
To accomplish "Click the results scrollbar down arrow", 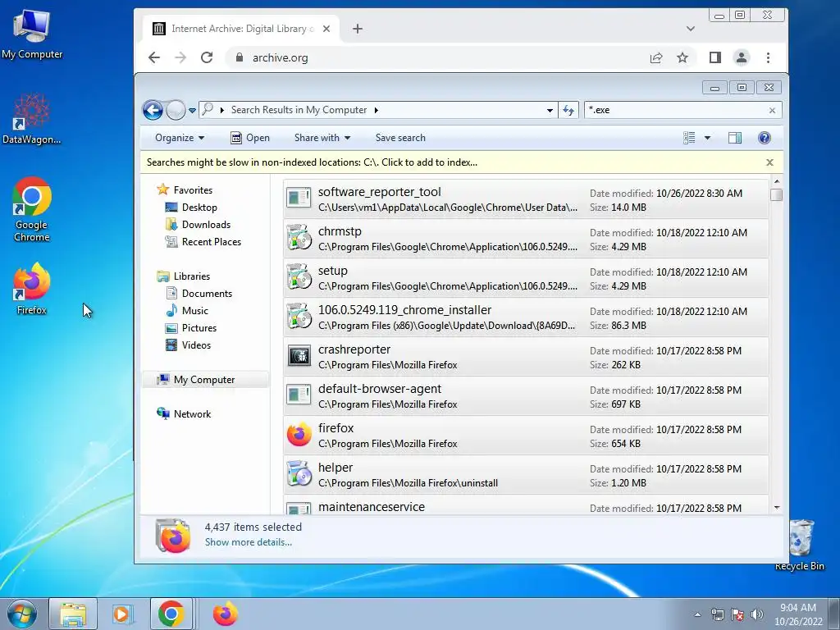I will 776,507.
